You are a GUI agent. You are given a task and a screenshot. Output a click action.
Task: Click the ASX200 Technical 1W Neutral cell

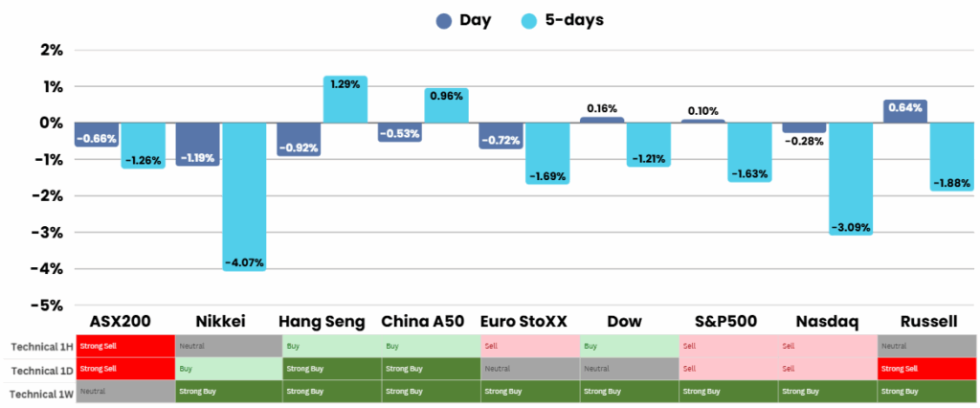[126, 392]
